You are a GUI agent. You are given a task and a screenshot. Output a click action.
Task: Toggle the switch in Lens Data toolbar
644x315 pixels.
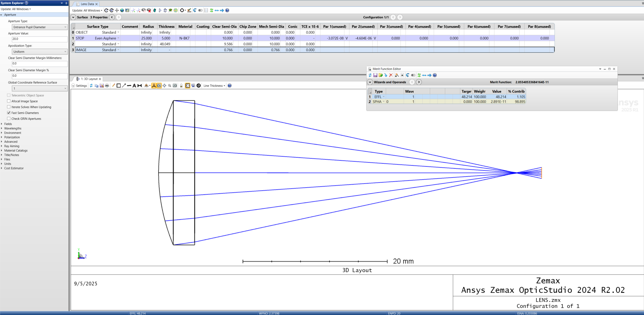pyautogui.click(x=200, y=10)
